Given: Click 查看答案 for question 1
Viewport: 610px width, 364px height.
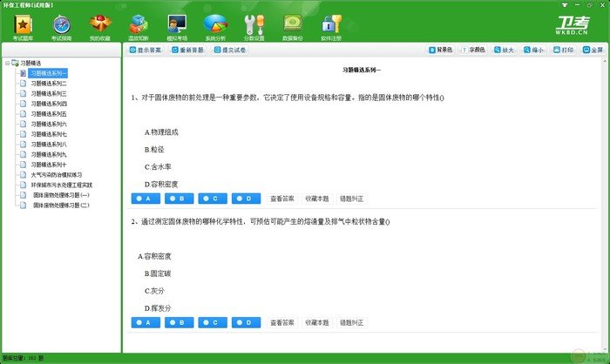Looking at the screenshot, I should [282, 199].
